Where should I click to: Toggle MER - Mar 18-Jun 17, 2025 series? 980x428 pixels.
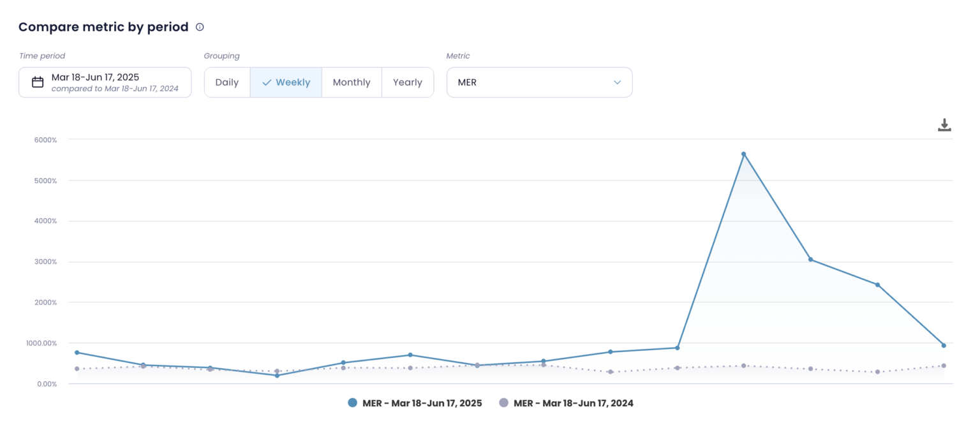pos(422,403)
